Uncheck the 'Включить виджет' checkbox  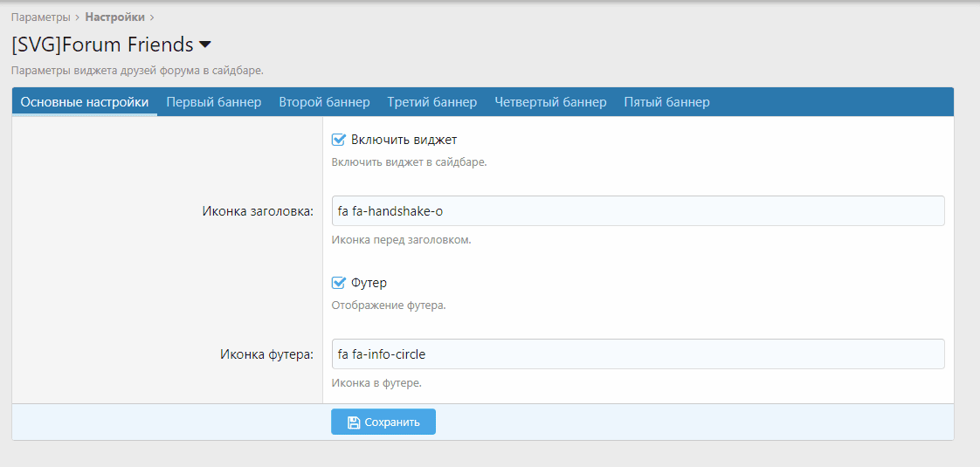click(339, 140)
